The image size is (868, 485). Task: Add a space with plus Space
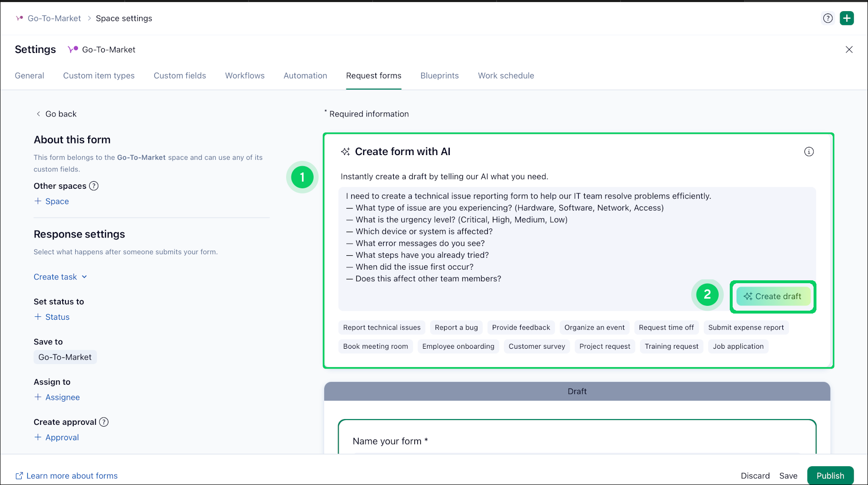pos(52,201)
